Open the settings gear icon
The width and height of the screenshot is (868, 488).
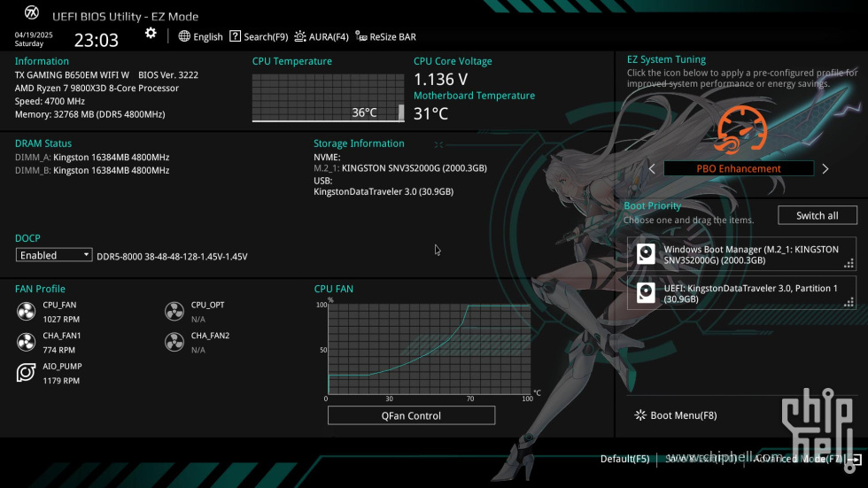(x=151, y=33)
